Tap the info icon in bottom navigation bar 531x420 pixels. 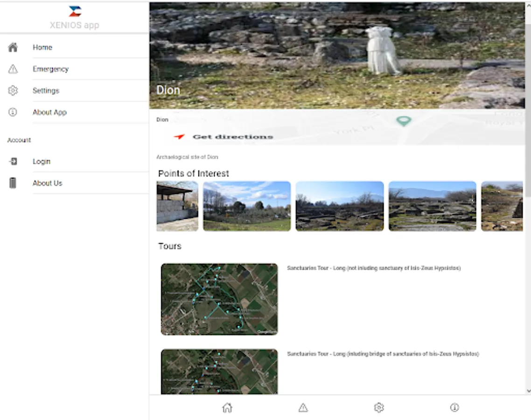coord(454,407)
